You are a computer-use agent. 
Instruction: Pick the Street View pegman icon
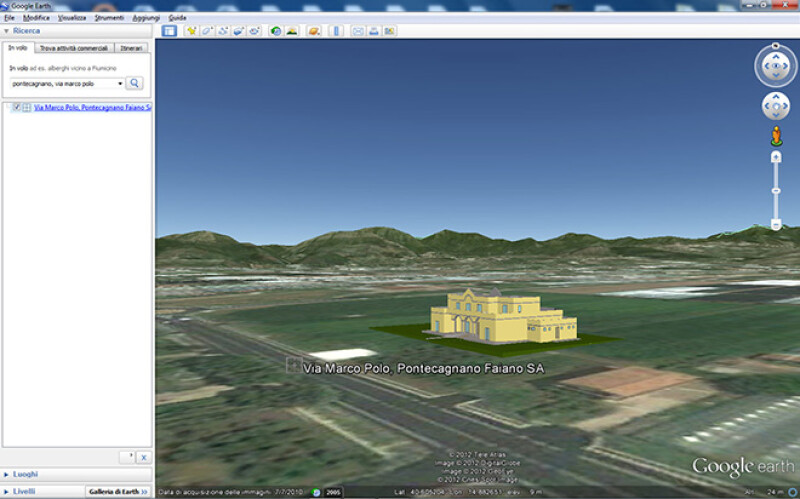776,136
